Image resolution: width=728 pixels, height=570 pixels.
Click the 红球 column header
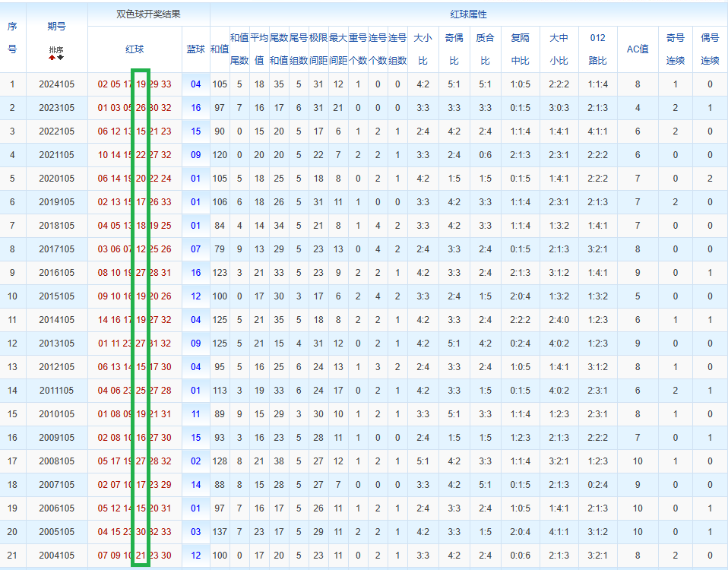pyautogui.click(x=135, y=49)
